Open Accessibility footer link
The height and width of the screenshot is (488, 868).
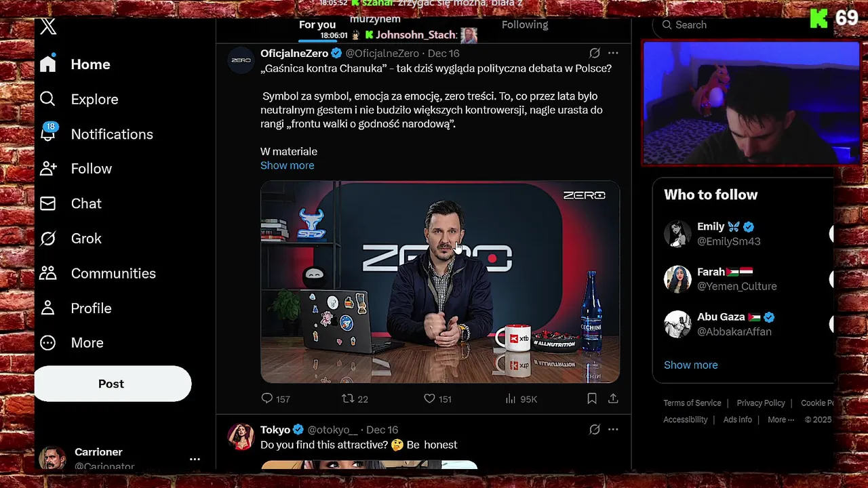pos(685,420)
